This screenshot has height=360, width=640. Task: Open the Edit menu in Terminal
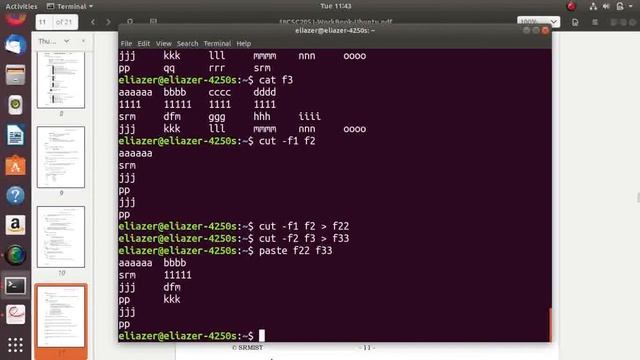(143, 44)
